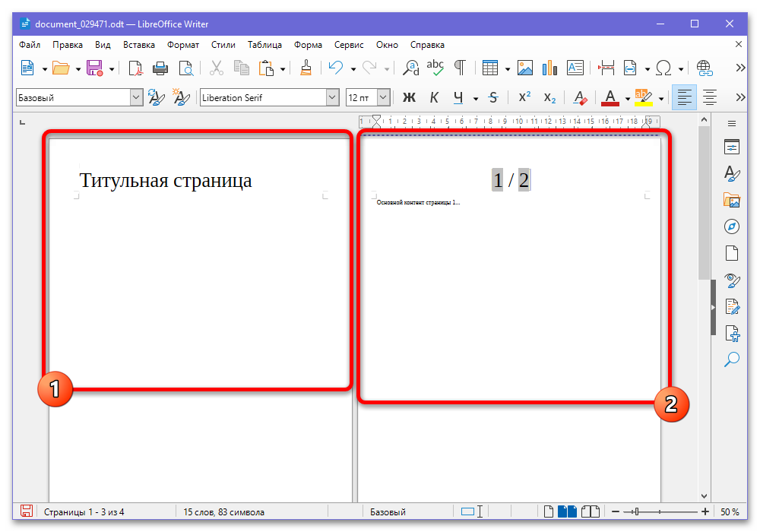Open font size dropdown 12 пт

(383, 97)
